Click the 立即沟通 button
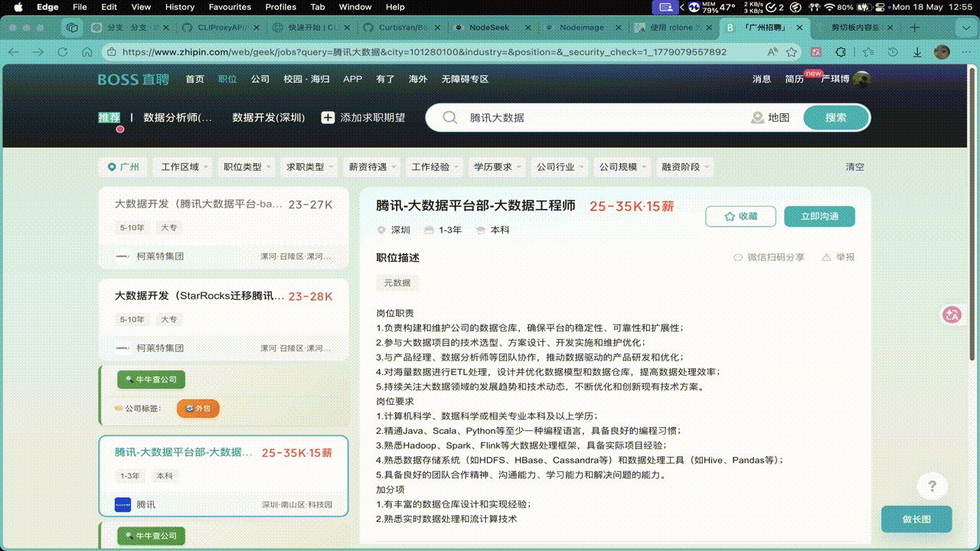This screenshot has height=551, width=980. [819, 217]
